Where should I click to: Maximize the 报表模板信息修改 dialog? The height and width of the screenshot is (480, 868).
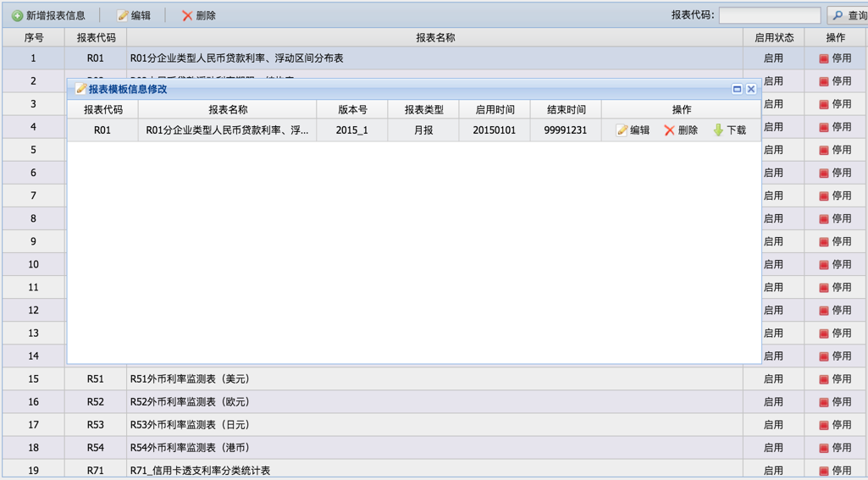point(737,89)
